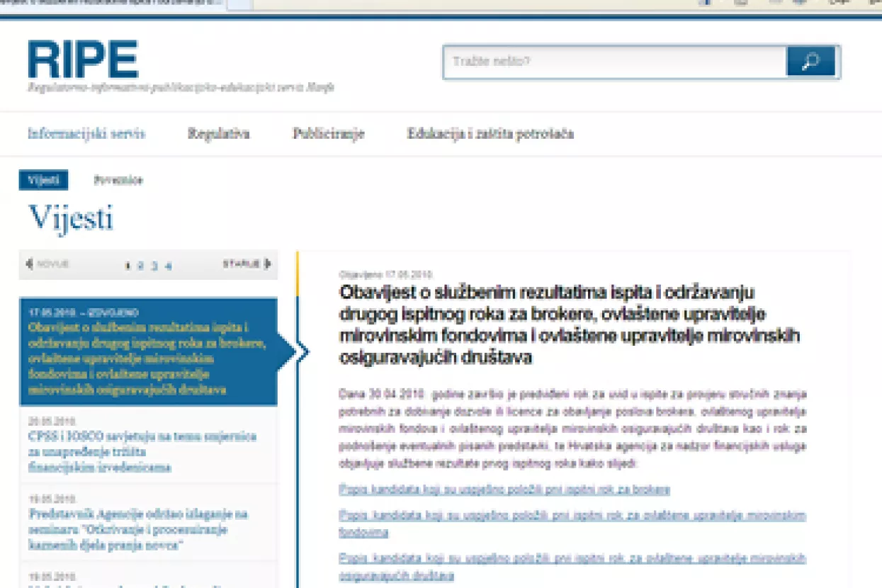Open the Informacijski servis menu
The height and width of the screenshot is (588, 882).
pos(86,133)
